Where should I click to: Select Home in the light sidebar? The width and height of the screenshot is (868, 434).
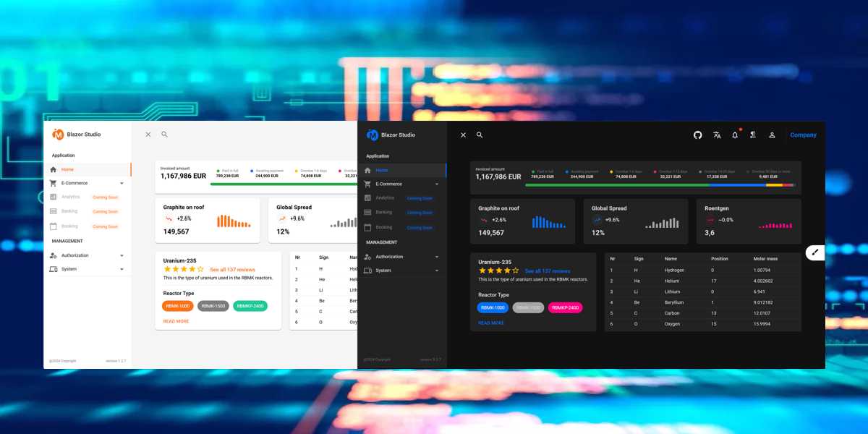[x=87, y=169]
